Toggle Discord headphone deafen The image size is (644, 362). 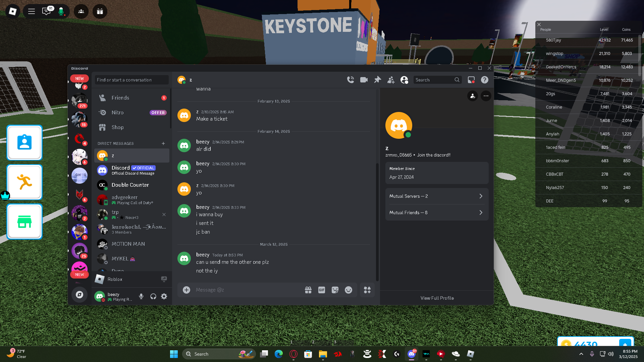click(153, 296)
